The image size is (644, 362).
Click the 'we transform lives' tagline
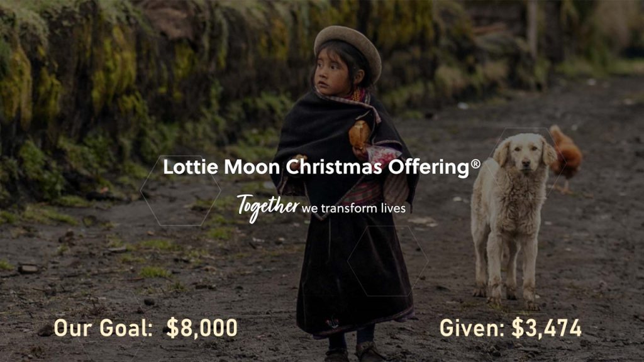(353, 209)
